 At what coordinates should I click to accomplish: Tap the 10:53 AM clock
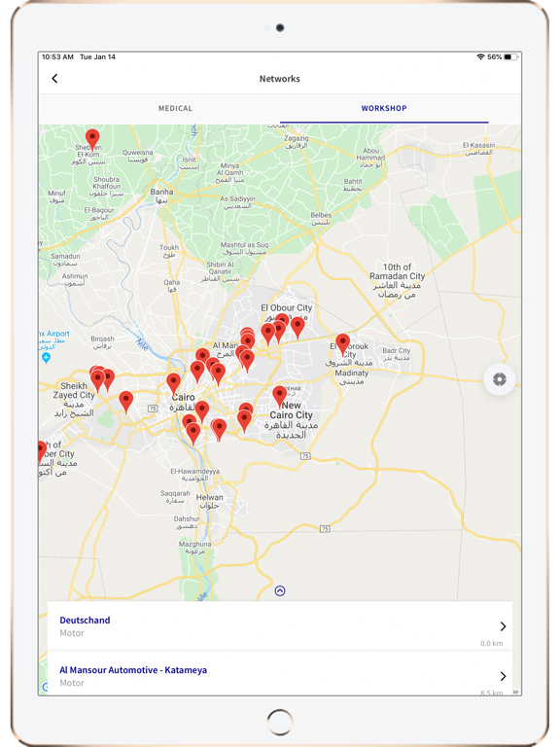coord(57,57)
